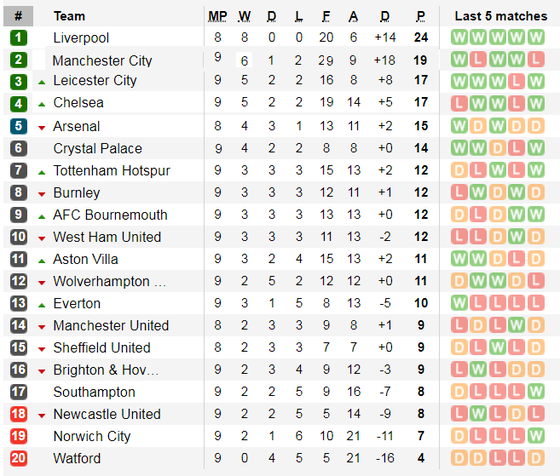Click Norwich City's latest win badge
The width and height of the screenshot is (560, 476).
point(536,436)
